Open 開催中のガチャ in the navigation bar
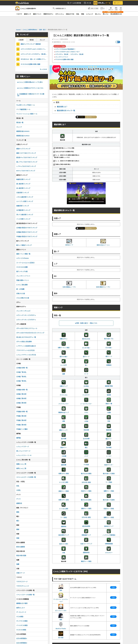 (48, 14)
